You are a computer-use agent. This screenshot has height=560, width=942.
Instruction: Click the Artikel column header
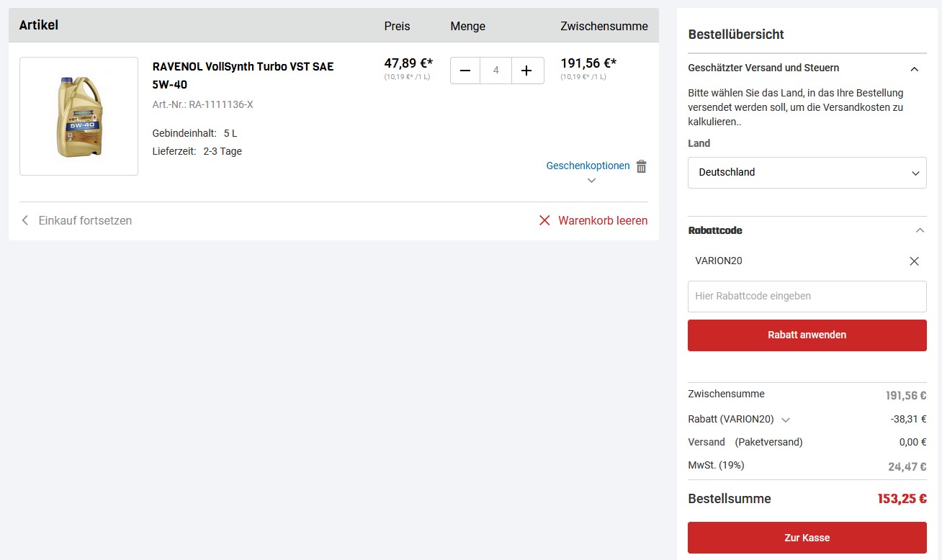[39, 25]
